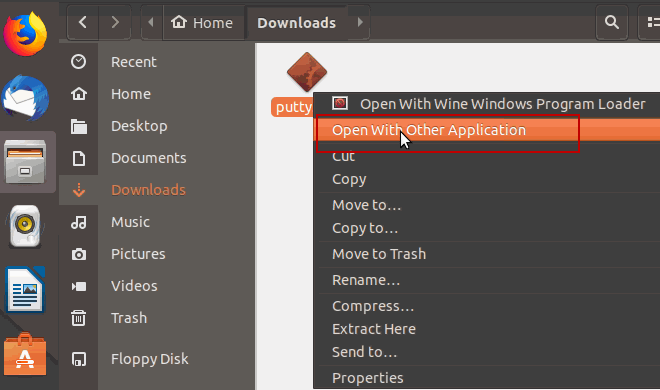Click the Recent clock icon in sidebar
The height and width of the screenshot is (390, 660).
(x=79, y=62)
